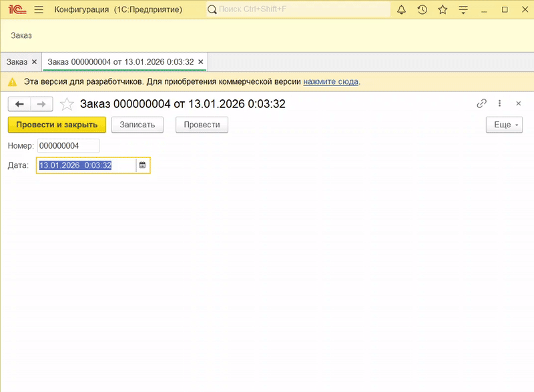Viewport: 534px width, 392px height.
Task: Go back with left arrow button
Action: pos(19,104)
